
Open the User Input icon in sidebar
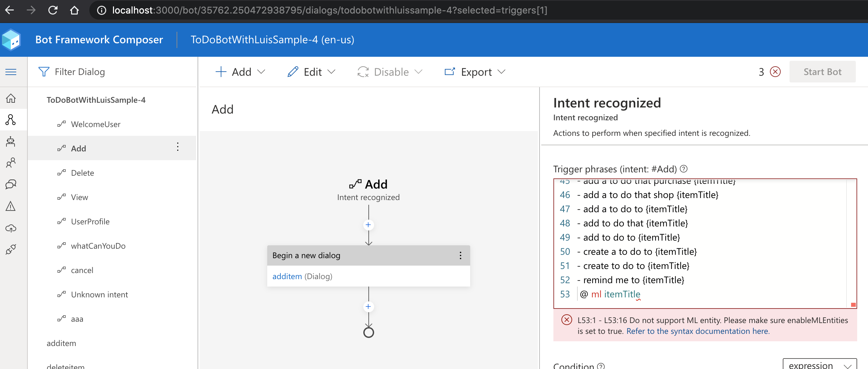pyautogui.click(x=11, y=163)
